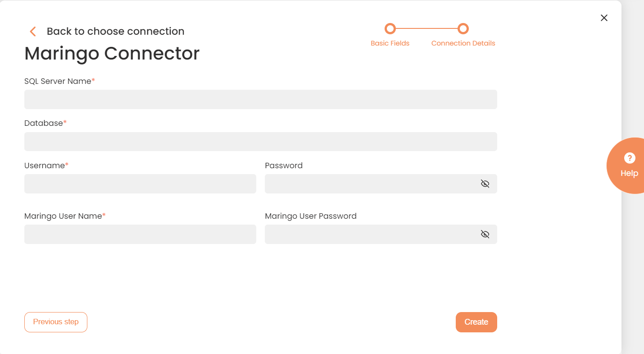
Task: Focus the SQL Server Name field
Action: point(260,99)
